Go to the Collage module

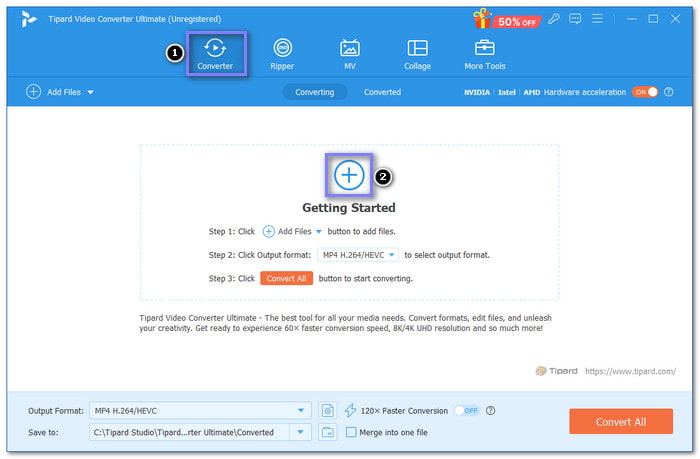(x=417, y=54)
